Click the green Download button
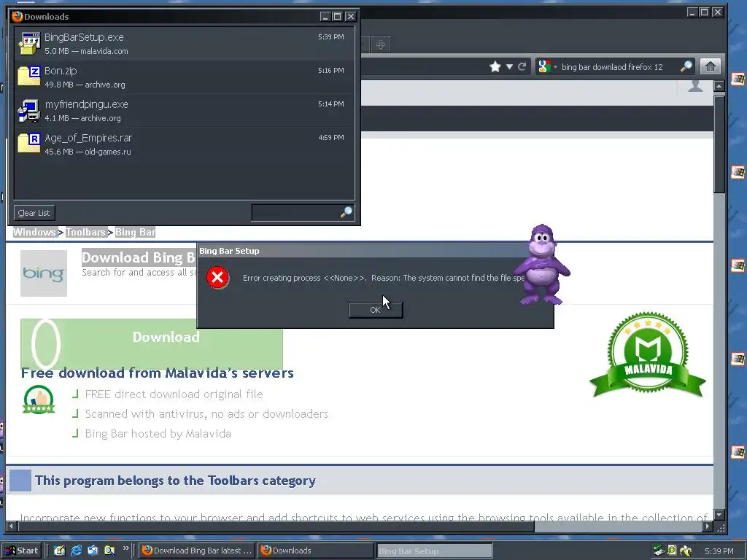This screenshot has height=560, width=747. pos(152,343)
